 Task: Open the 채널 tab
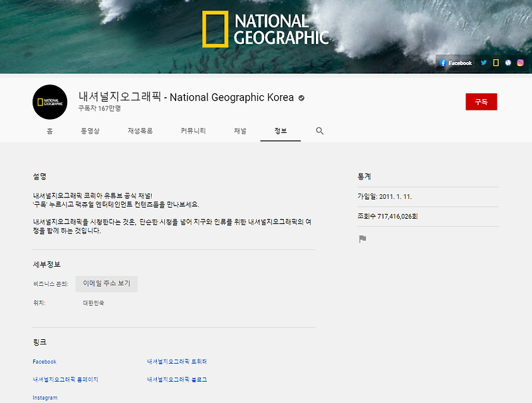[x=240, y=131]
